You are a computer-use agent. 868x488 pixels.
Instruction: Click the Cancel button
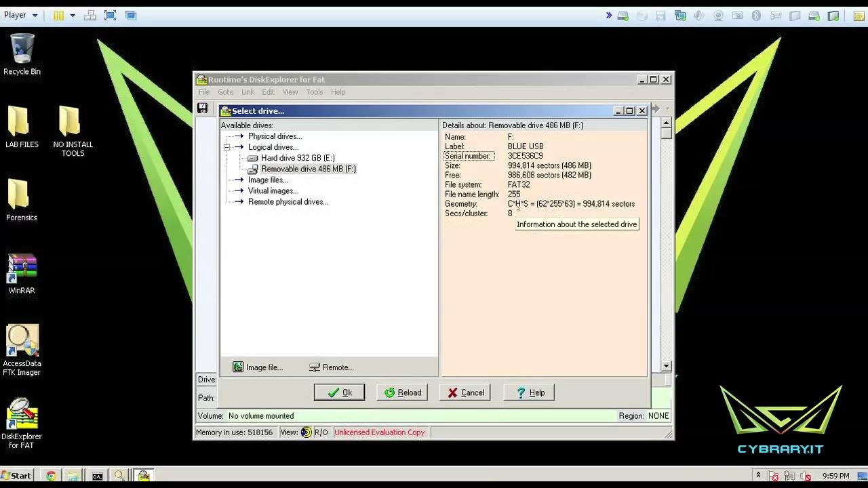coord(466,392)
